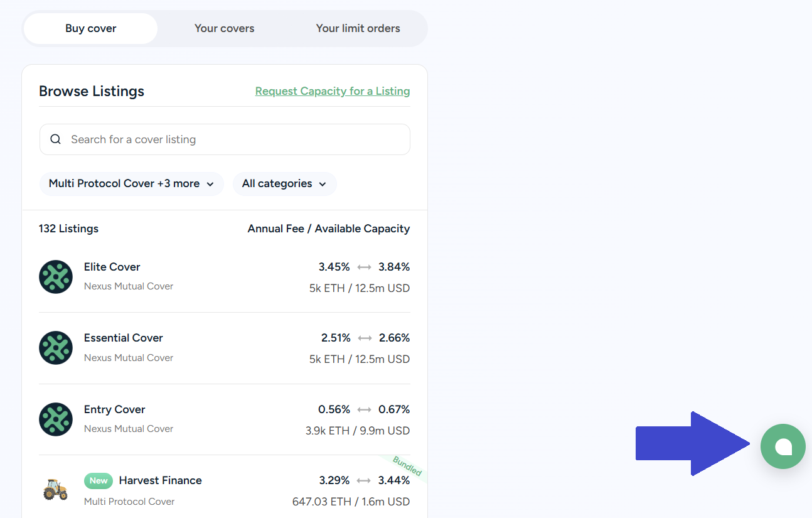
Task: Click the Harvest Finance tractor icon
Action: click(56, 490)
